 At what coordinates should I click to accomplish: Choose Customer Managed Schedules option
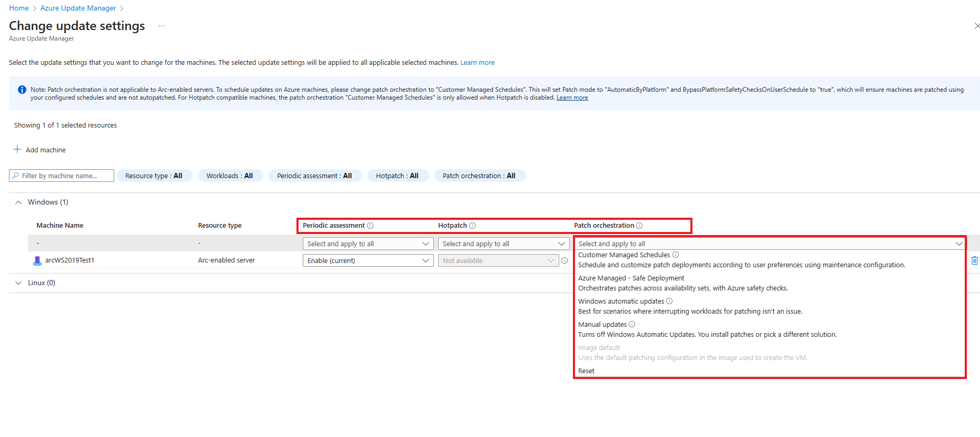pyautogui.click(x=769, y=260)
